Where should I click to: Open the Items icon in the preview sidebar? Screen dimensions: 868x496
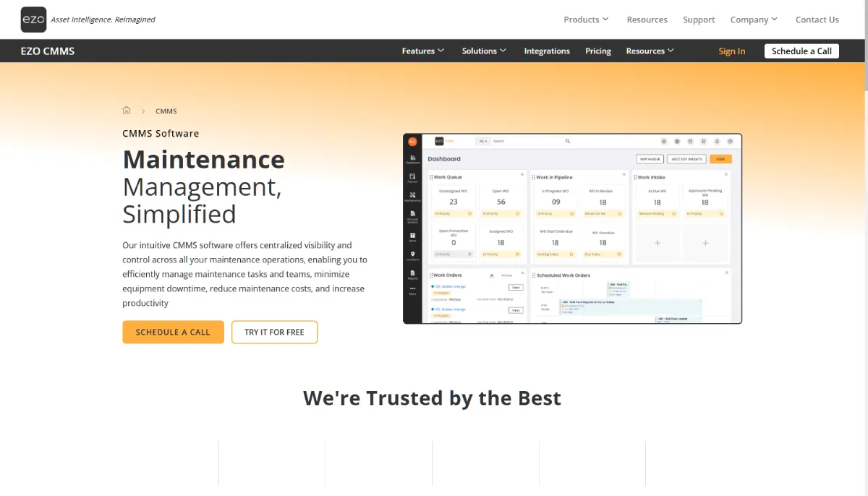click(x=412, y=237)
